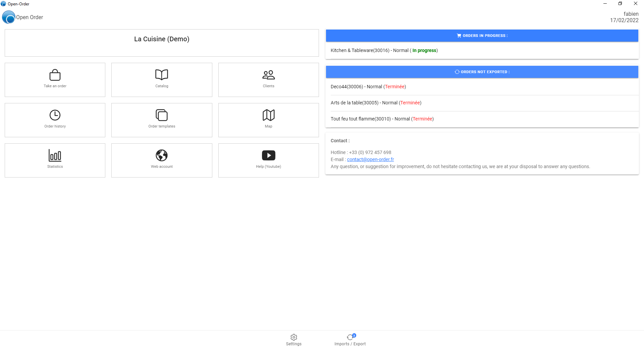The image size is (644, 349).
Task: Open the Map icon
Action: coord(269,115)
